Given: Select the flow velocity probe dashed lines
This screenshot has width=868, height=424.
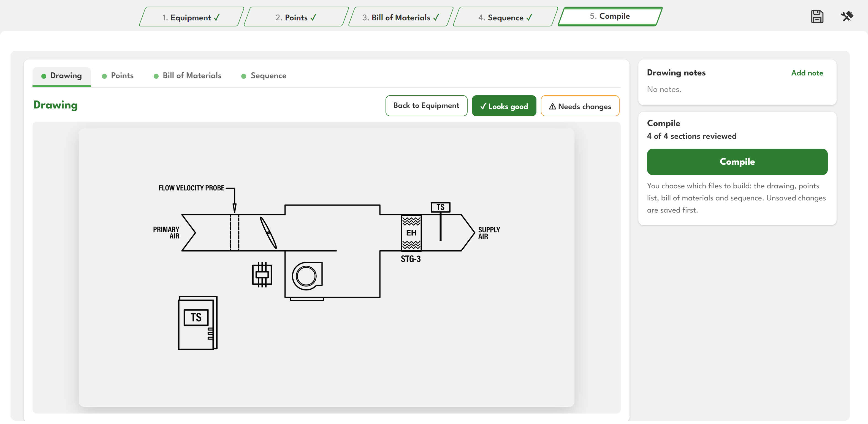Looking at the screenshot, I should pos(235,232).
